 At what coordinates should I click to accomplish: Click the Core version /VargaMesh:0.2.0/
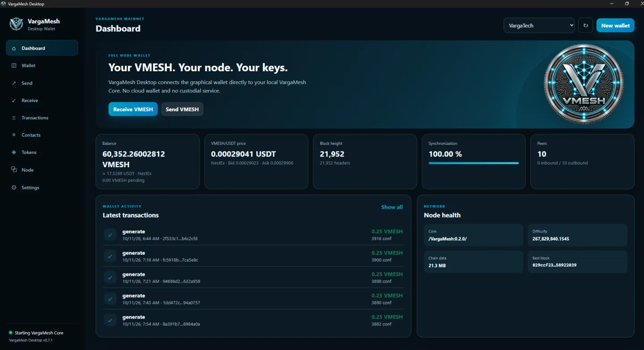[448, 239]
